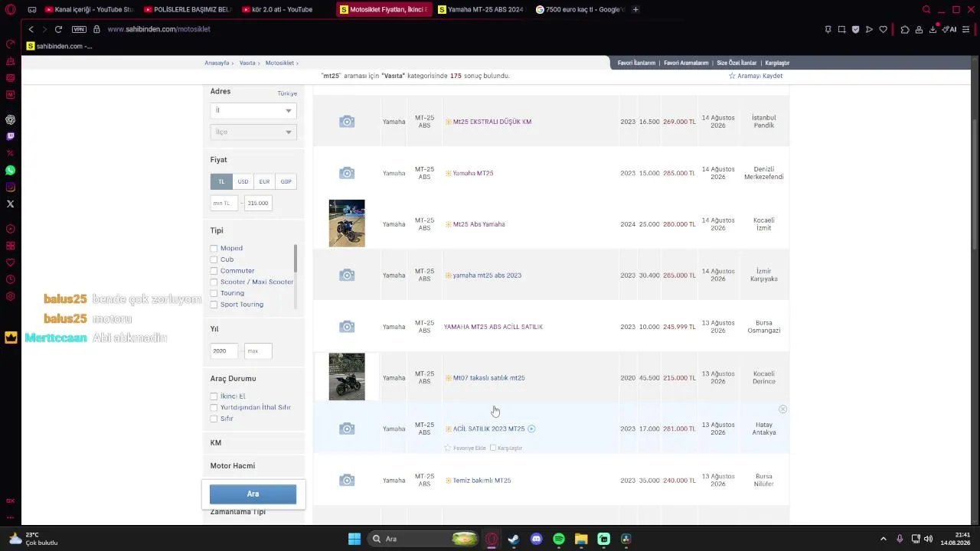This screenshot has width=980, height=551.
Task: Click the VPN badge in address bar
Action: pos(79,29)
